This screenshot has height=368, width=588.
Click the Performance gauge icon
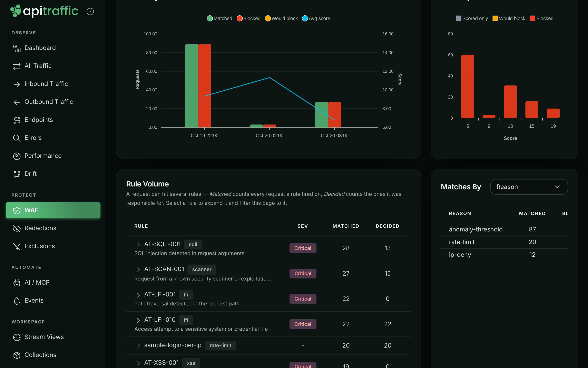(x=17, y=156)
